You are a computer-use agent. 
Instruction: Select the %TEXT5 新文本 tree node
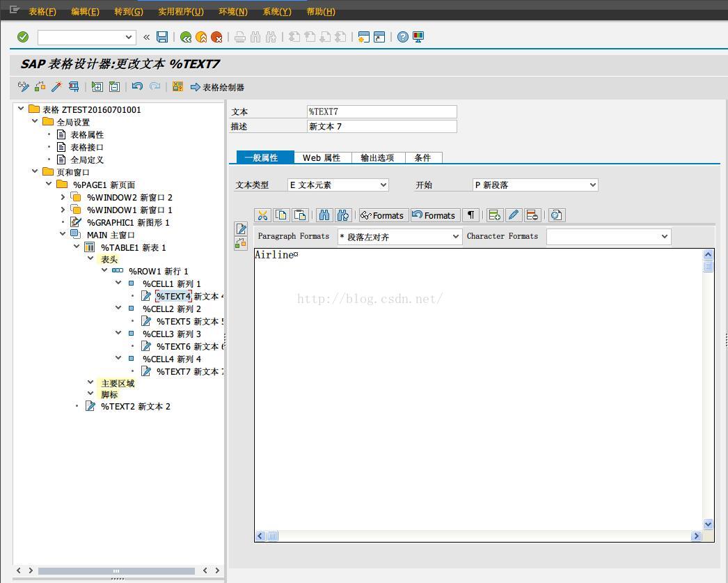point(190,322)
